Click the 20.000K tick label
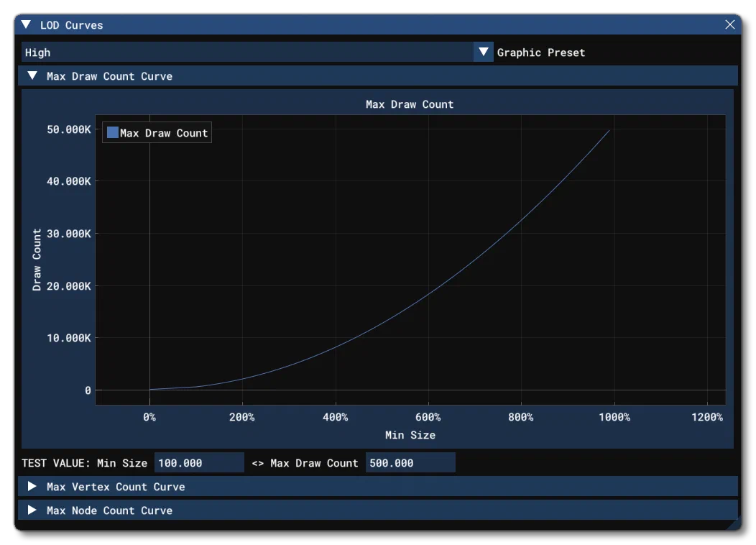Viewport: 756px width, 545px height. [x=68, y=286]
